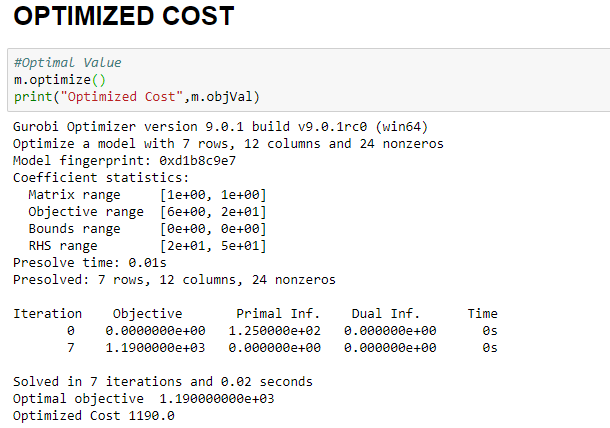
Task: Click the '#Optimal Value' comment line
Action: [68, 63]
